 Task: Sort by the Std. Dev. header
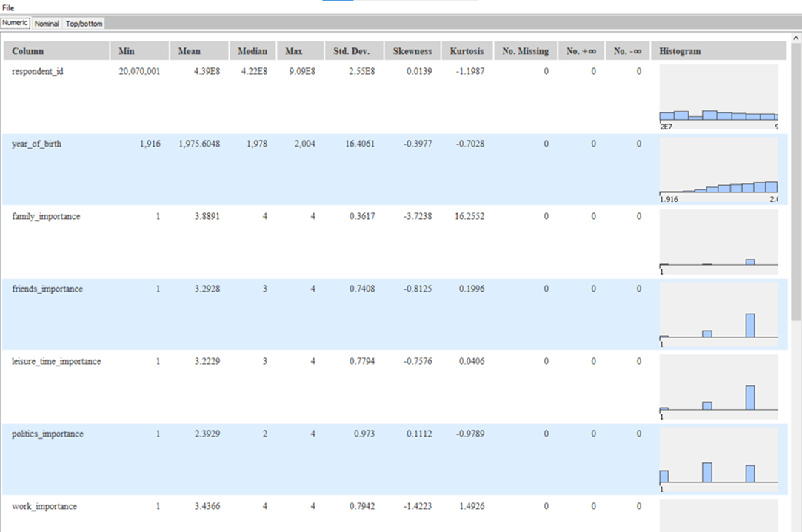tap(354, 51)
